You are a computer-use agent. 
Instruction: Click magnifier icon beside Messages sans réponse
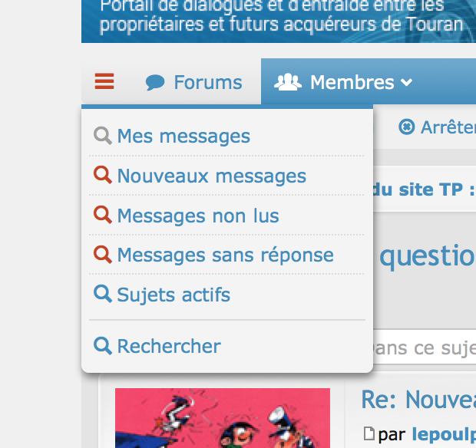pos(103,255)
